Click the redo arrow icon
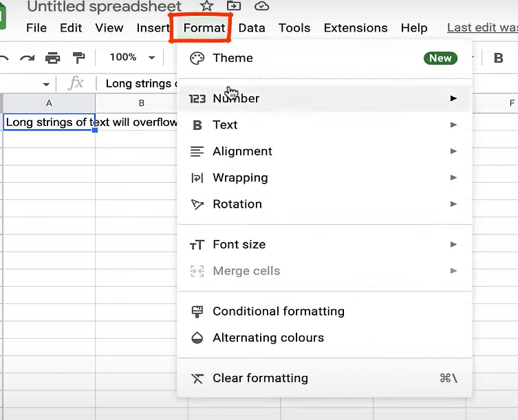Image resolution: width=518 pixels, height=420 pixels. pyautogui.click(x=27, y=58)
